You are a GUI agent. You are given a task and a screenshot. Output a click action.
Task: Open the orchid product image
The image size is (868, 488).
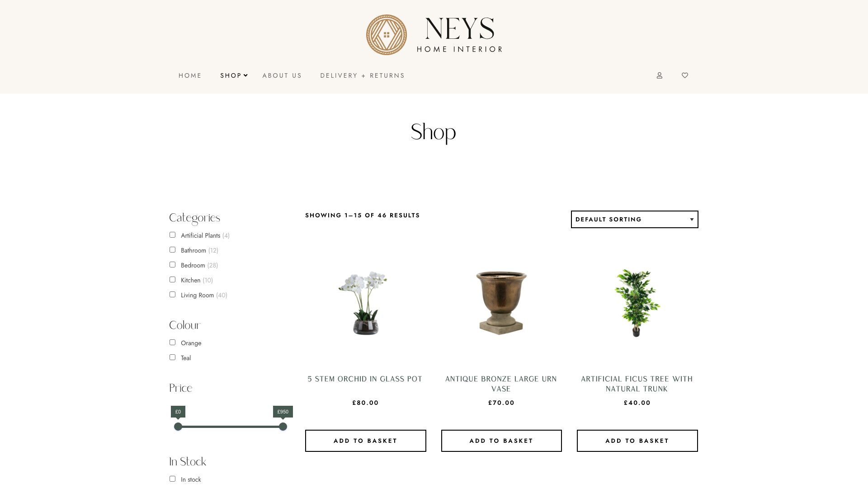tap(365, 303)
